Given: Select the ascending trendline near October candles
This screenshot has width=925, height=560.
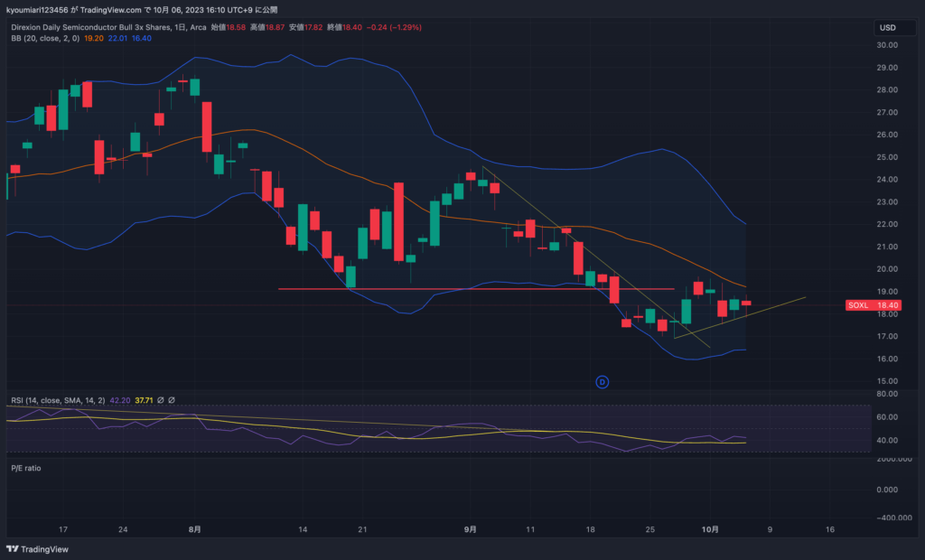Looking at the screenshot, I should pos(740,317).
